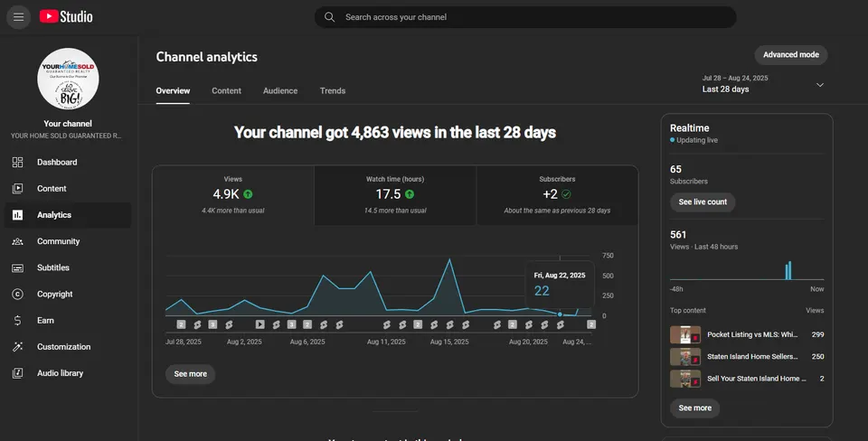Viewport: 868px width, 441px height.
Task: Click See more below the views chart
Action: 191,374
